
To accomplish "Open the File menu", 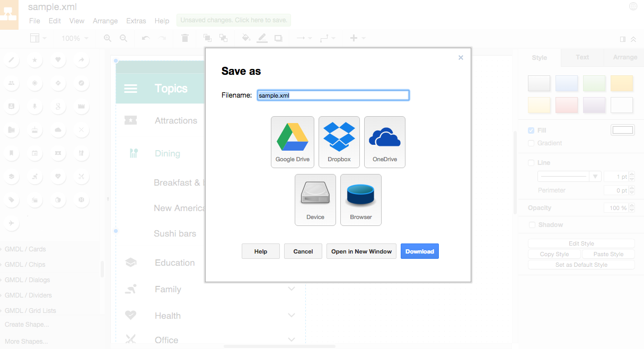I will [x=34, y=21].
